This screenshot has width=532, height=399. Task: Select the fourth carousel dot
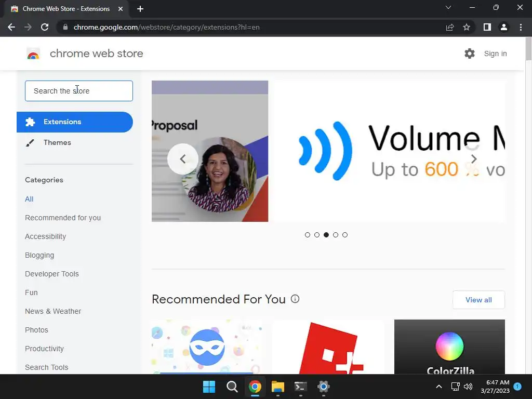(336, 235)
